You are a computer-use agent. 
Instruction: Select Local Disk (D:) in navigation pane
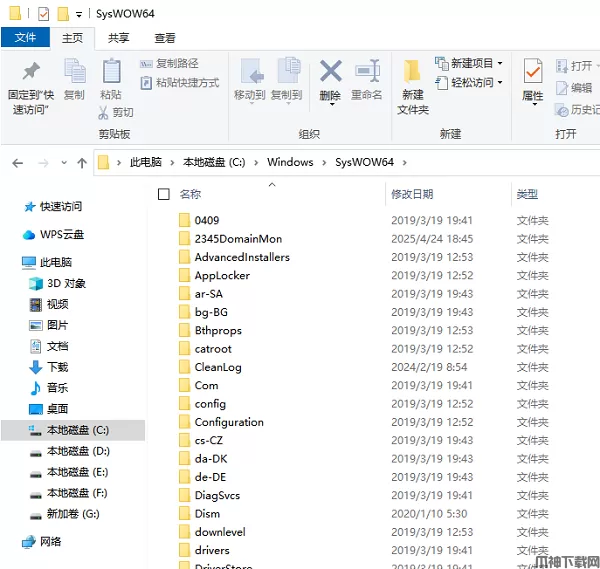pyautogui.click(x=77, y=451)
